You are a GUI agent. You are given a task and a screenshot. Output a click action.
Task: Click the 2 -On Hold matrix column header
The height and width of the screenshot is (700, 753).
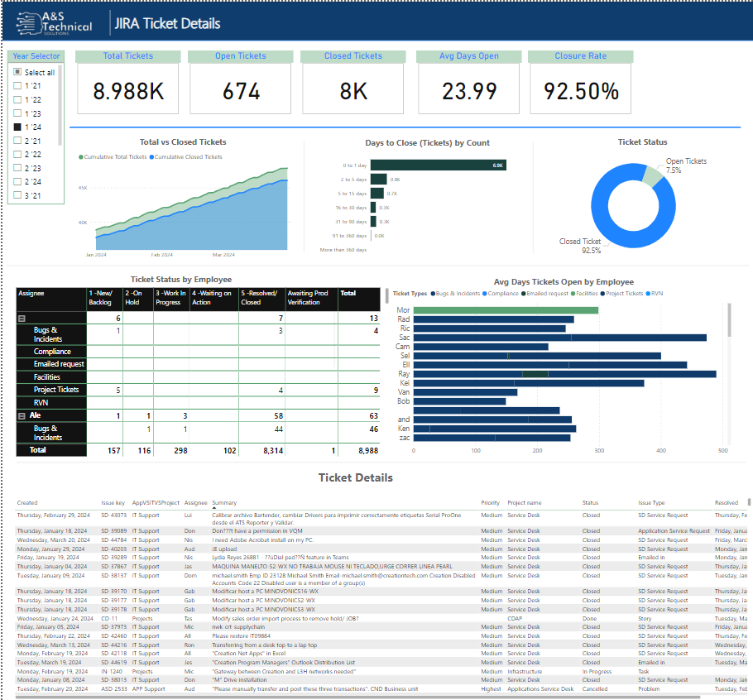[x=138, y=298]
